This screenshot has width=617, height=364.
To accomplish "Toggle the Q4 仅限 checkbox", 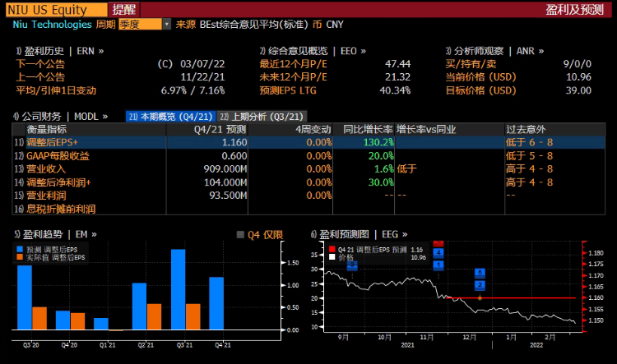I will pyautogui.click(x=240, y=235).
